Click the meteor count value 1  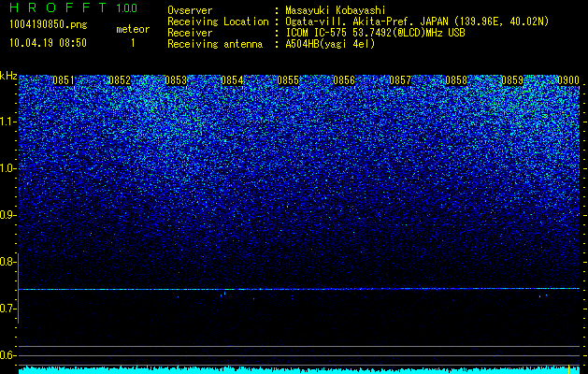(x=133, y=43)
